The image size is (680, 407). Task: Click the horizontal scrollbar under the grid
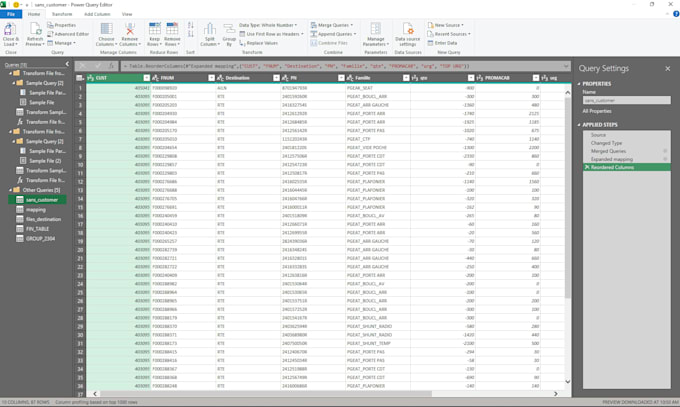[x=265, y=394]
